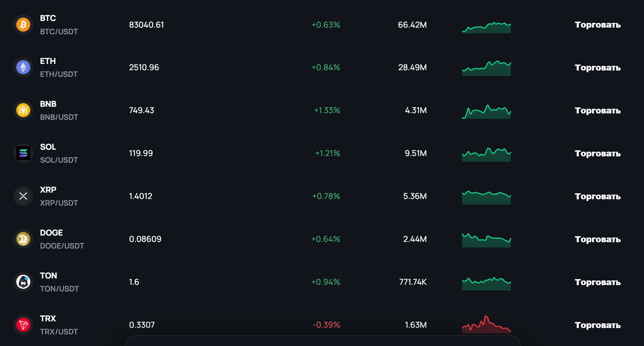
Task: Click the Dogecoin coin icon
Action: point(23,239)
